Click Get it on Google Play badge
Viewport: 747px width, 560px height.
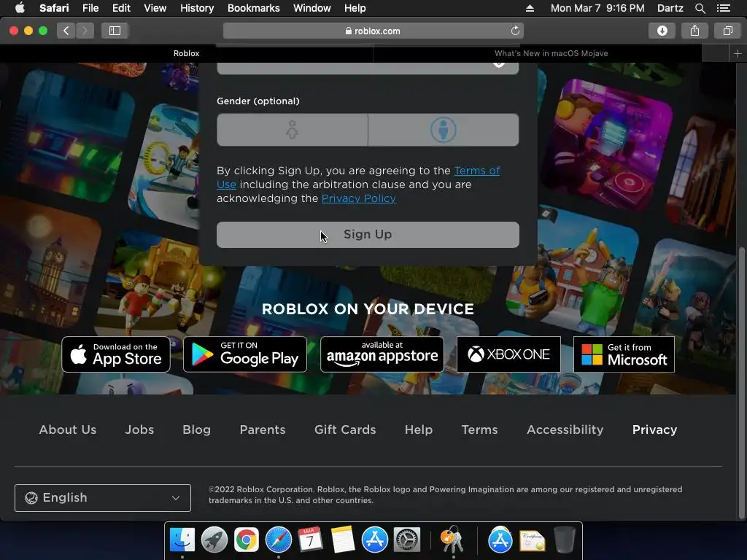click(245, 355)
